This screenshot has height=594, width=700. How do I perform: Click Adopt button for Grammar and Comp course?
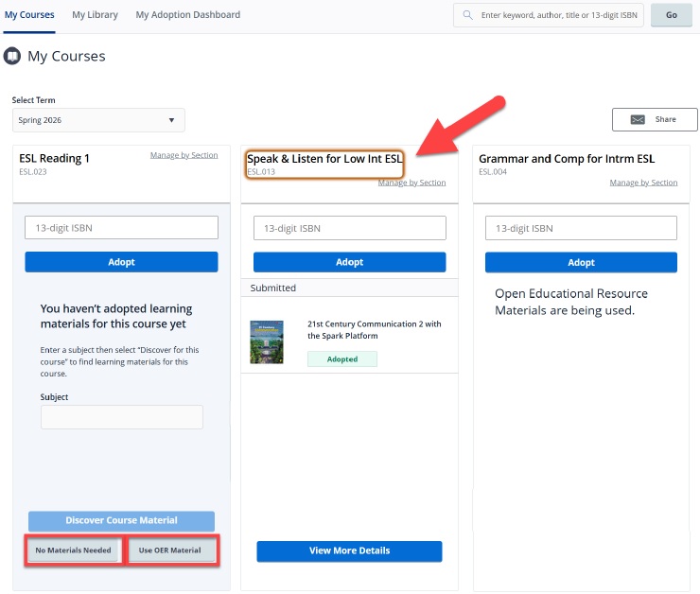pyautogui.click(x=581, y=262)
